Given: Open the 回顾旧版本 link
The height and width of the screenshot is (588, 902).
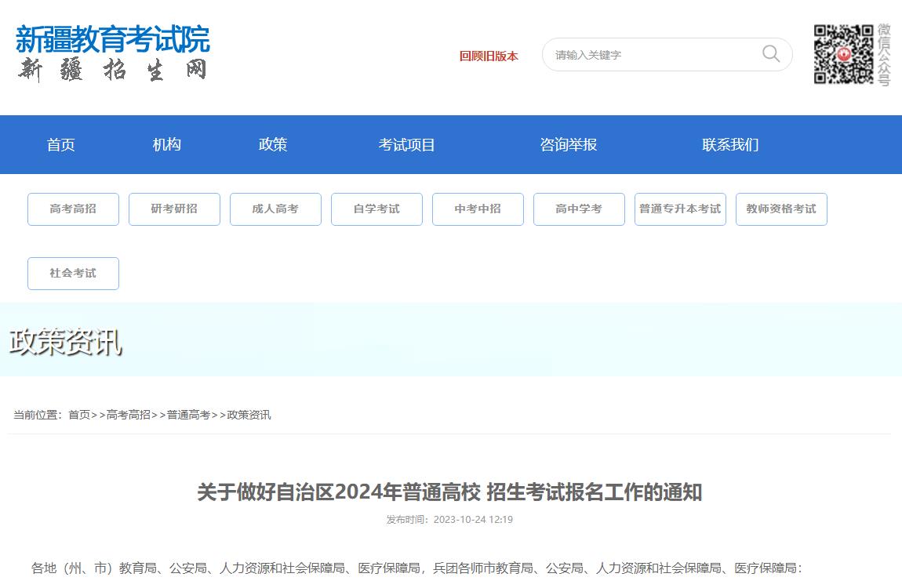Looking at the screenshot, I should click(x=489, y=56).
